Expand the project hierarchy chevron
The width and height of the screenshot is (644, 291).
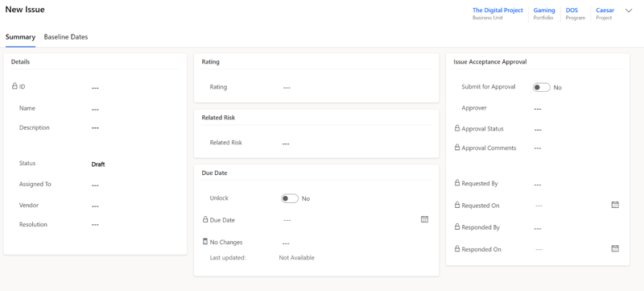click(x=629, y=10)
